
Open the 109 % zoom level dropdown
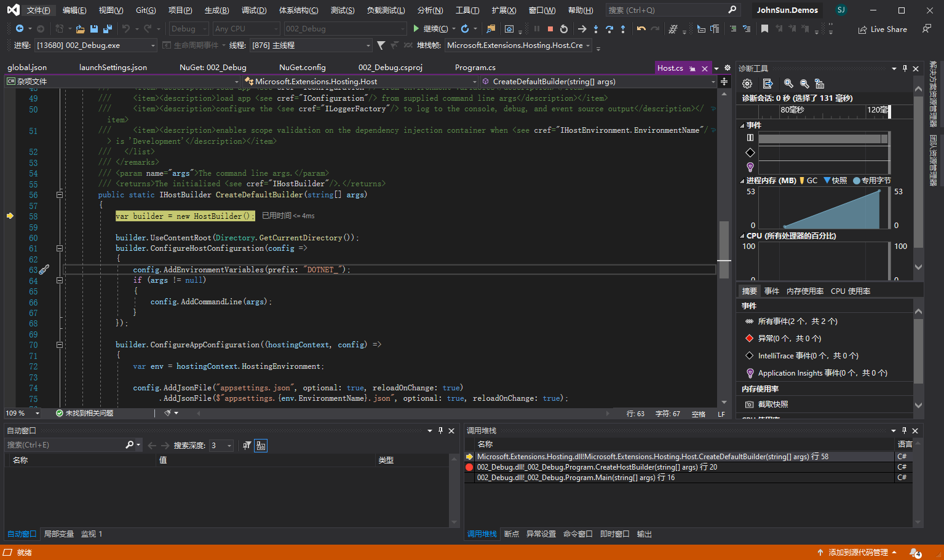(22, 414)
